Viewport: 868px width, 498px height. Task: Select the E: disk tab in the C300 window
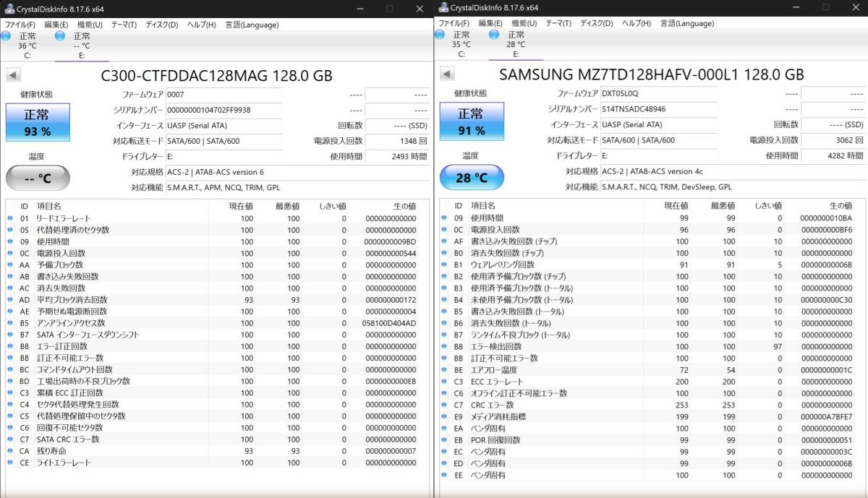81,45
